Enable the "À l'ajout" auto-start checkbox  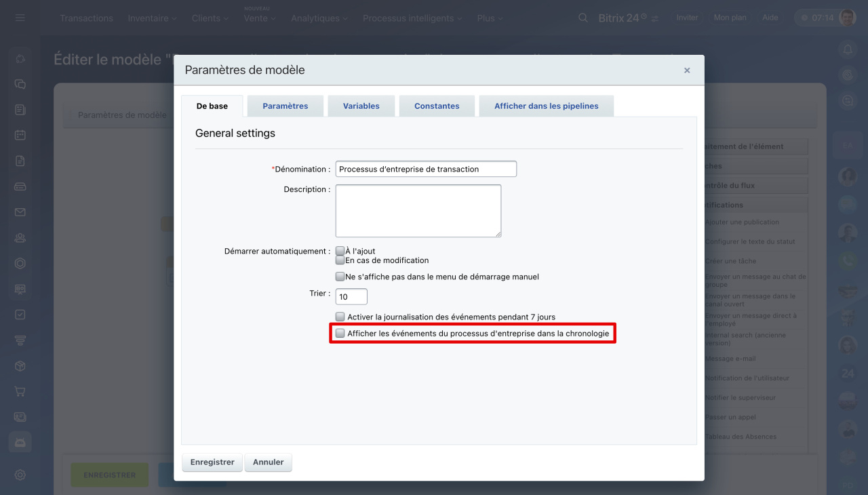[x=340, y=251]
